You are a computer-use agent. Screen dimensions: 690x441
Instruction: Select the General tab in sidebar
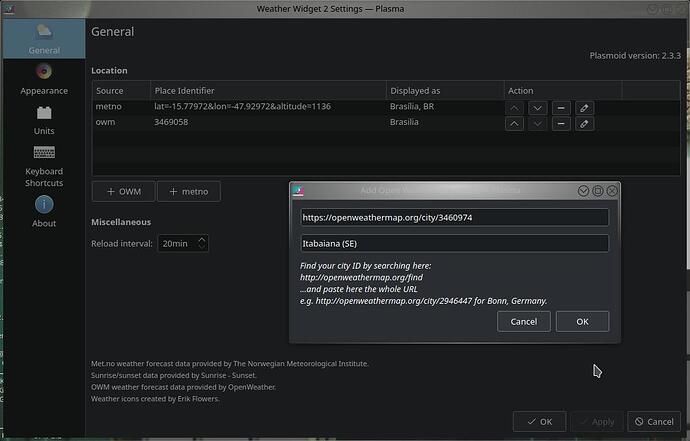44,39
